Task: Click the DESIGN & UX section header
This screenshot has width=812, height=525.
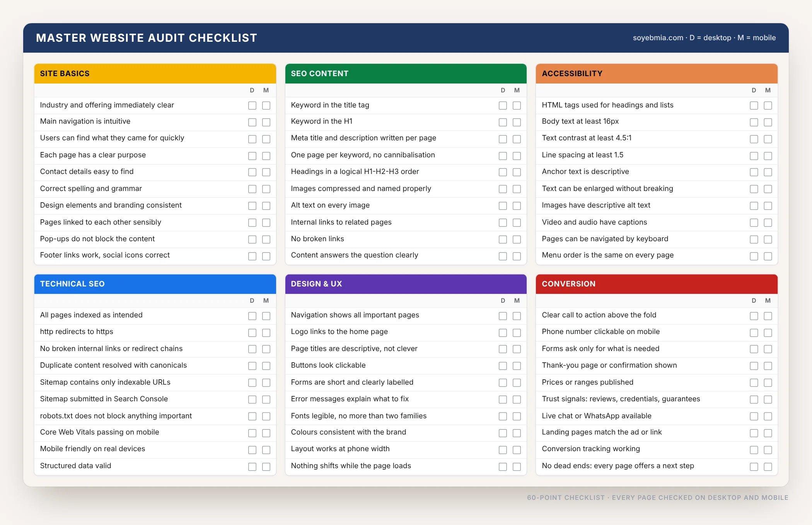Action: [x=406, y=284]
